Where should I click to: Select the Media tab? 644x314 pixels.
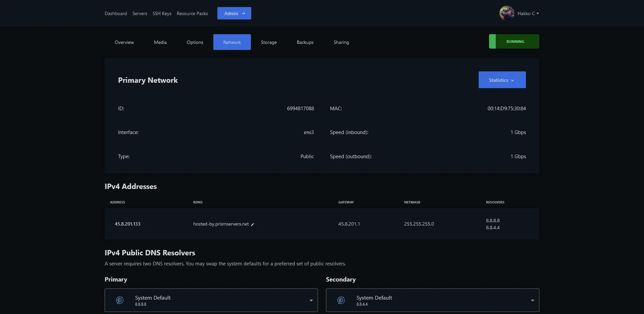[160, 42]
